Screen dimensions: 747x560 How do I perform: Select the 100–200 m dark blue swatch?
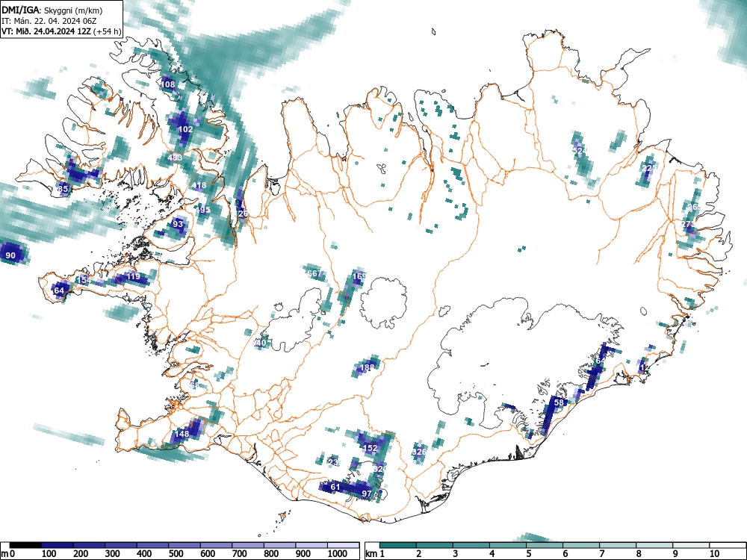[x=58, y=545]
